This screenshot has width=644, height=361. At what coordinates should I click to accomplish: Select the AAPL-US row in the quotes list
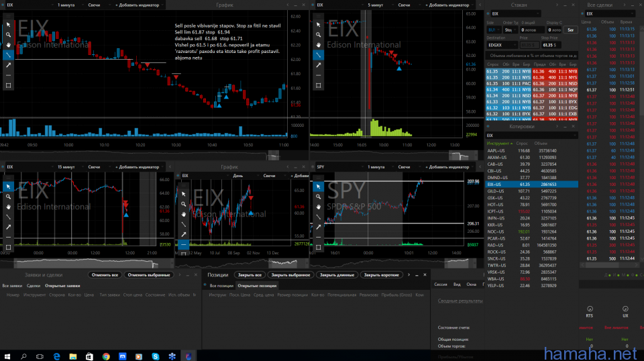[532, 151]
